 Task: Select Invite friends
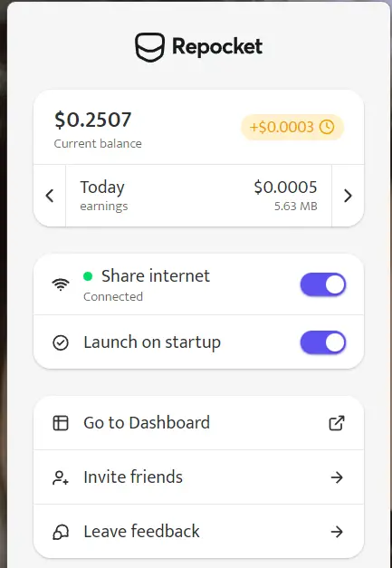198,477
